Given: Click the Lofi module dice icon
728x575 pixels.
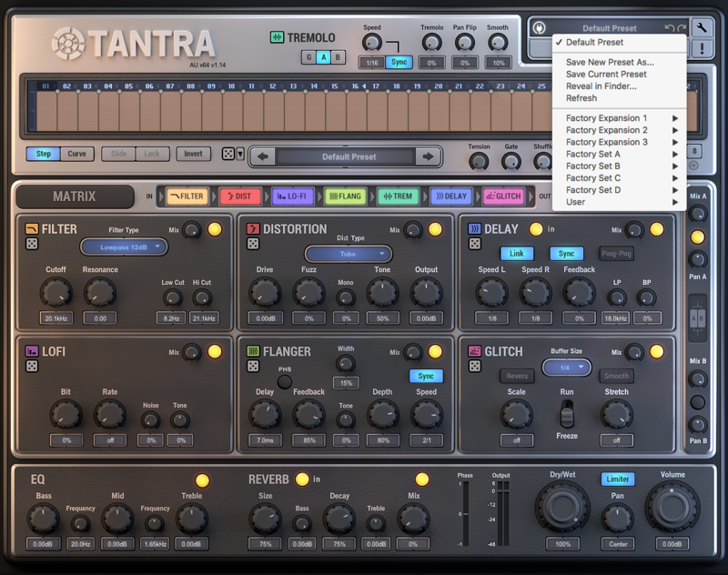Looking at the screenshot, I should [x=32, y=366].
